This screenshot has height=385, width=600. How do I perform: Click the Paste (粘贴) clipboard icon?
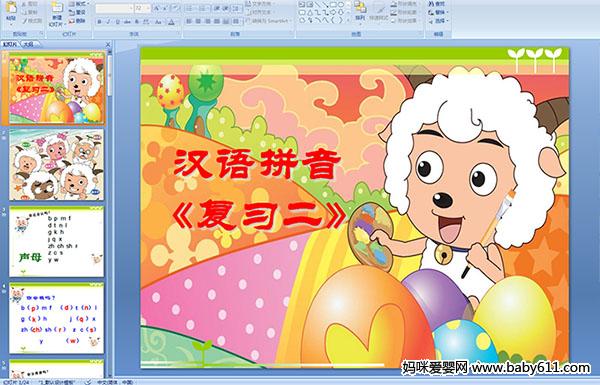click(11, 8)
